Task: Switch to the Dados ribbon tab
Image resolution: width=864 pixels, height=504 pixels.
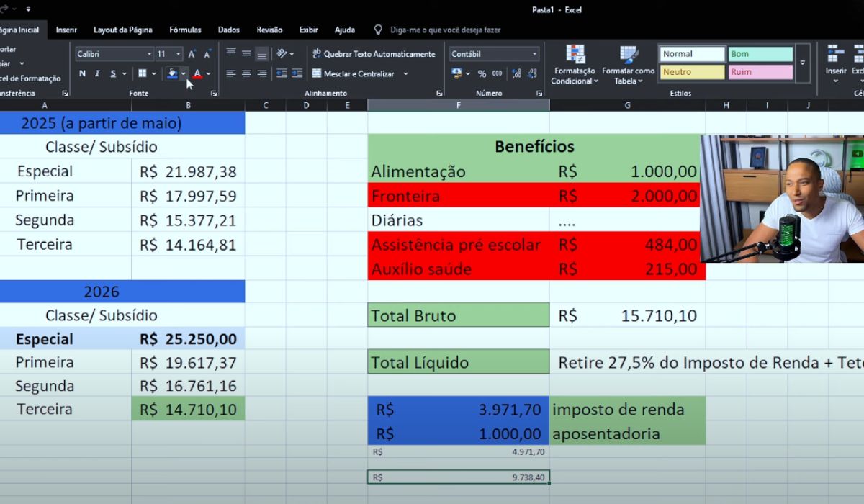Action: [229, 30]
